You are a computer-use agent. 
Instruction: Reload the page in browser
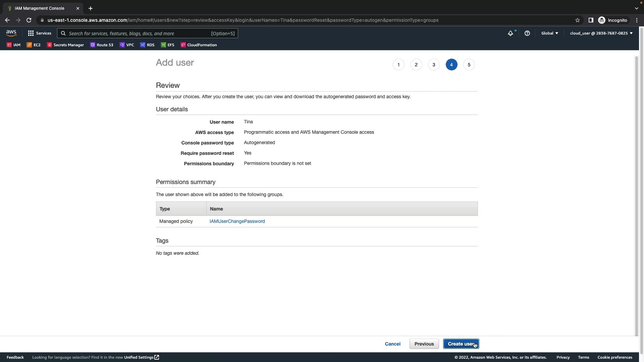point(29,20)
